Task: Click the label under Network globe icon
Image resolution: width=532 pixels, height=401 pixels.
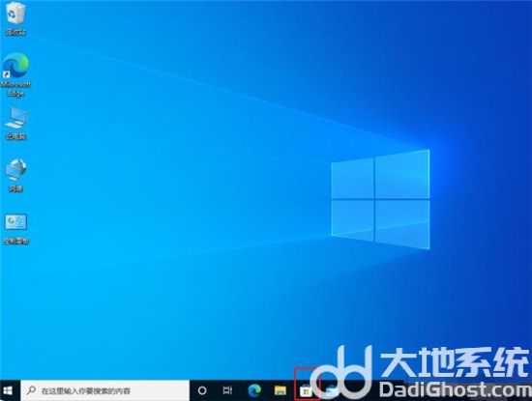Action: coord(15,188)
